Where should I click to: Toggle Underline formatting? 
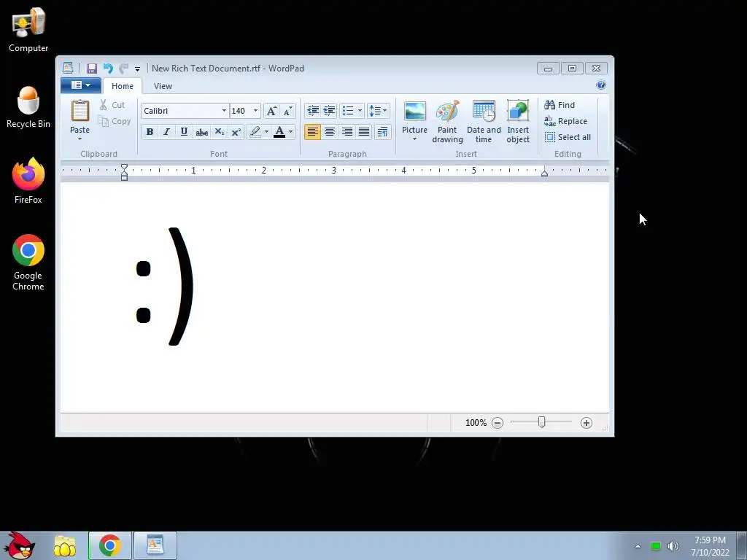point(184,132)
